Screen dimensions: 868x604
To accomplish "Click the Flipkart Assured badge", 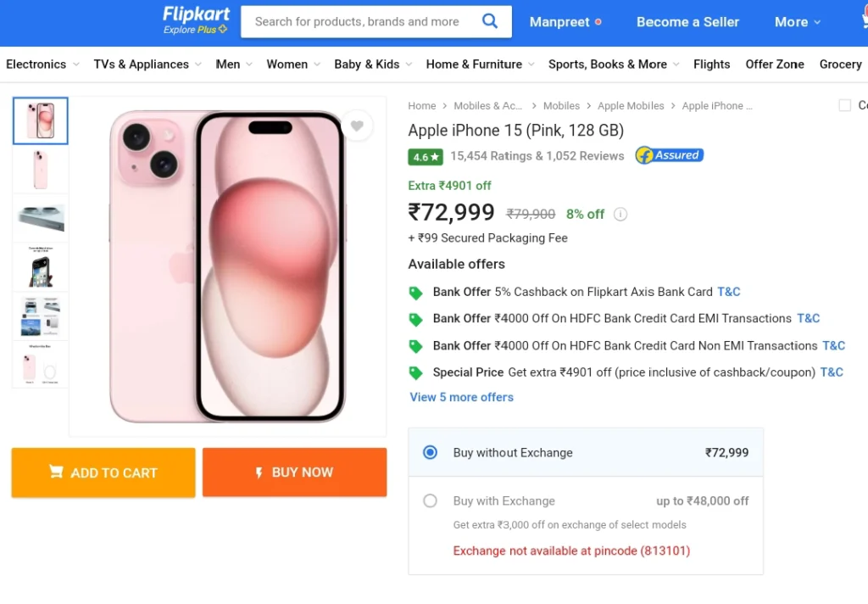I will pos(670,156).
